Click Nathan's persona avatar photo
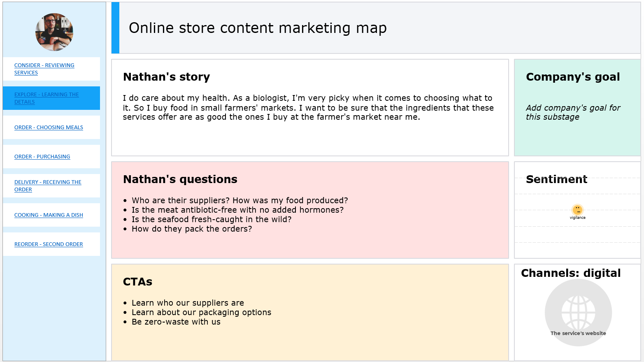This screenshot has width=644, height=362. (54, 32)
